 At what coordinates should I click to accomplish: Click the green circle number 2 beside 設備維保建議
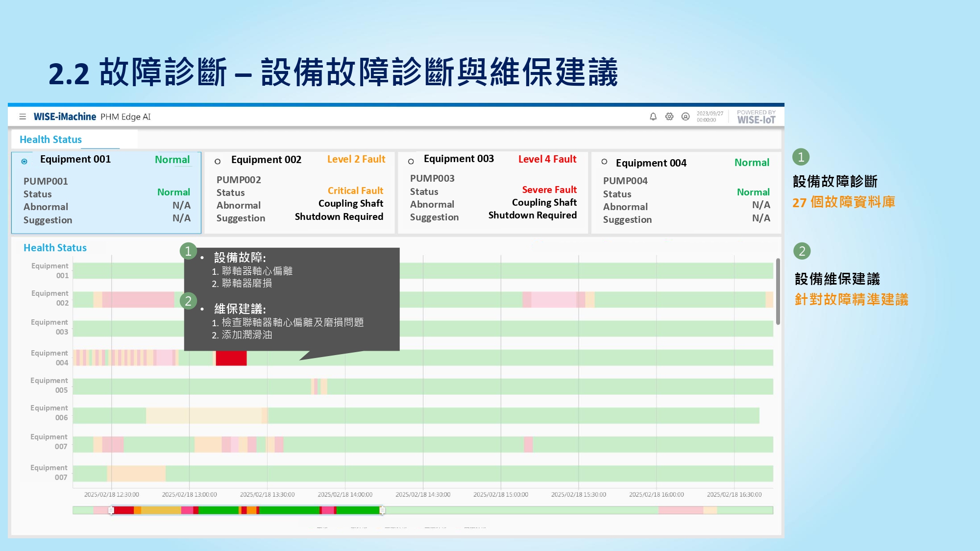click(x=802, y=251)
